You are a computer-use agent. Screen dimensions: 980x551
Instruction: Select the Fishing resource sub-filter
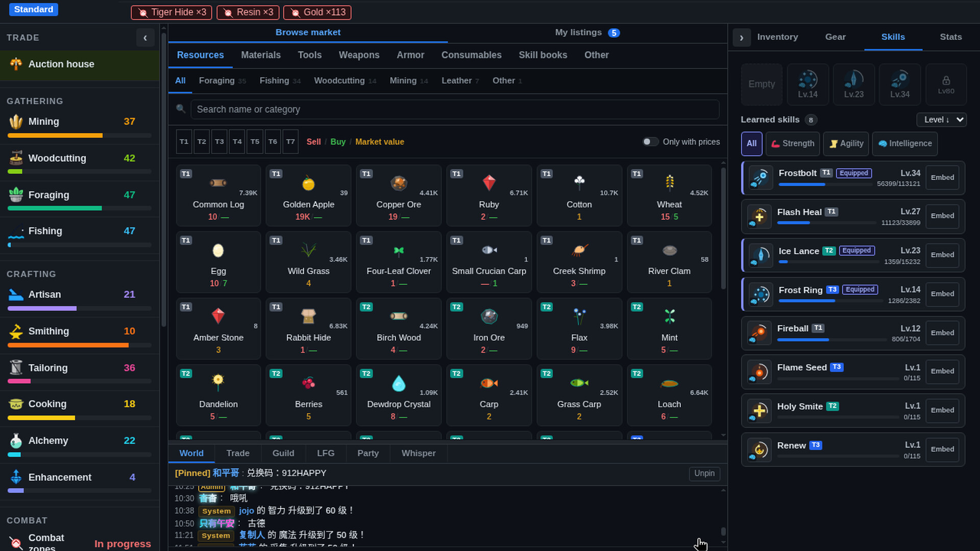(x=280, y=81)
